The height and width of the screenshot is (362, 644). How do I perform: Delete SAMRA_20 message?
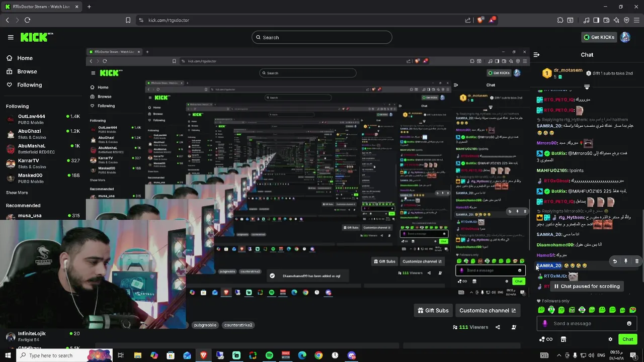point(636,261)
